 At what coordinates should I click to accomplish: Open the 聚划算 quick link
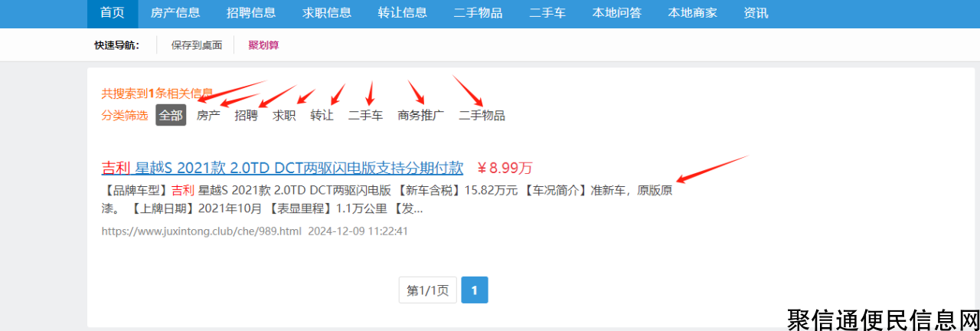tap(263, 45)
